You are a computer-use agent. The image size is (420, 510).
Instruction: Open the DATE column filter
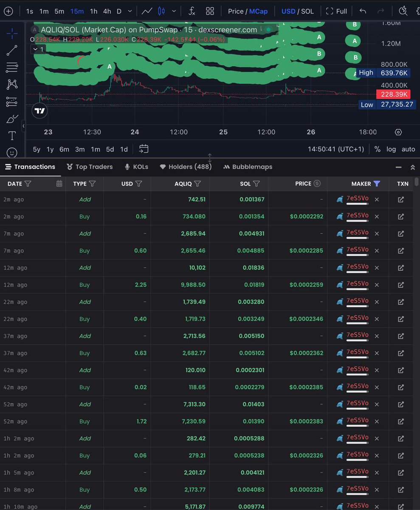[x=28, y=184]
